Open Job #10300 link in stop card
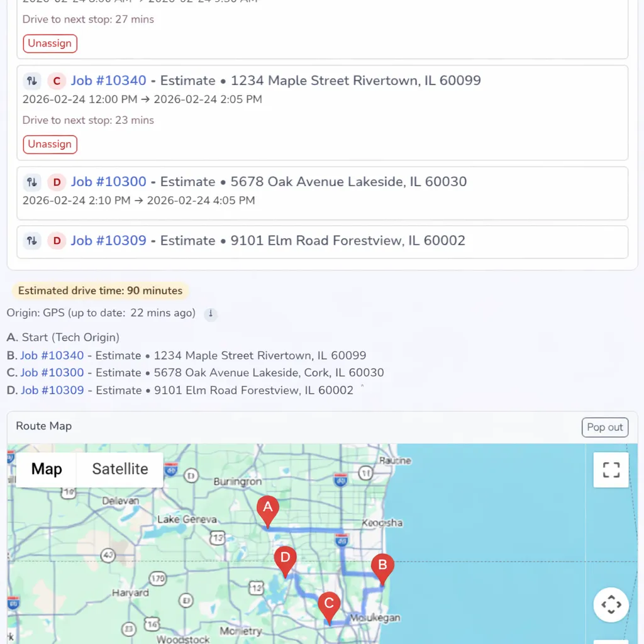Screen dimensions: 644x644 [108, 182]
